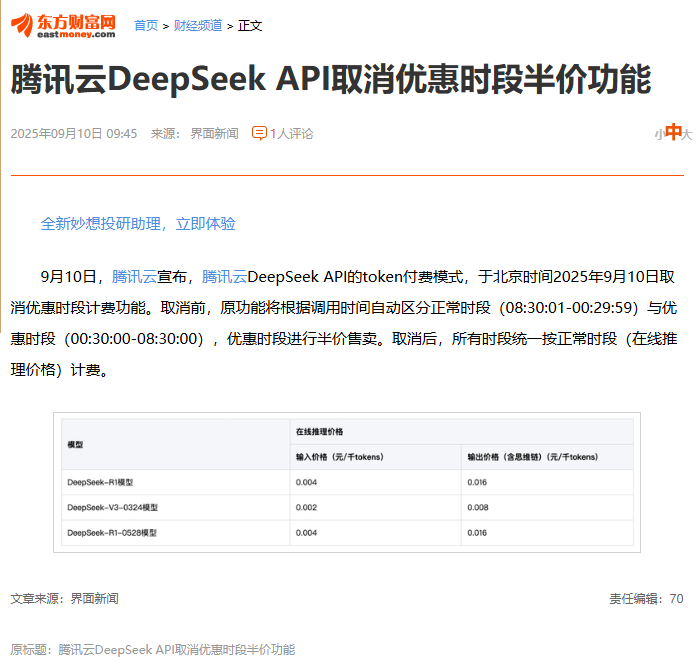Go to 财经频道 breadcrumb link

click(x=198, y=25)
